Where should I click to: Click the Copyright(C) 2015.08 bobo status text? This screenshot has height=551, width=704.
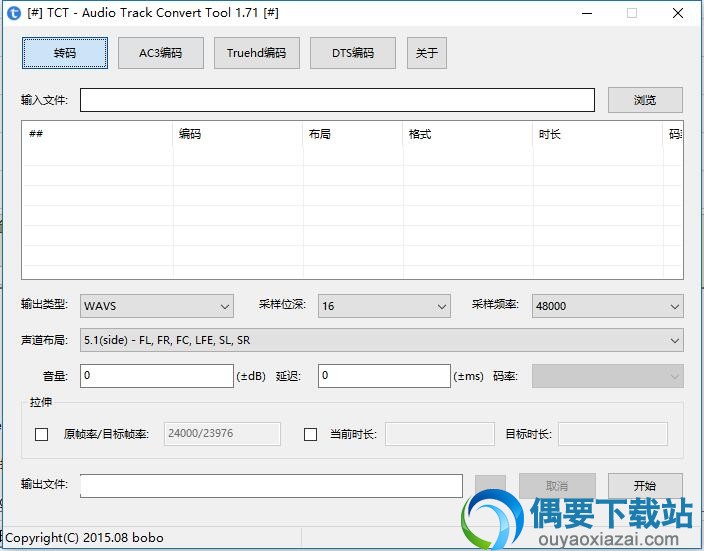pyautogui.click(x=84, y=538)
